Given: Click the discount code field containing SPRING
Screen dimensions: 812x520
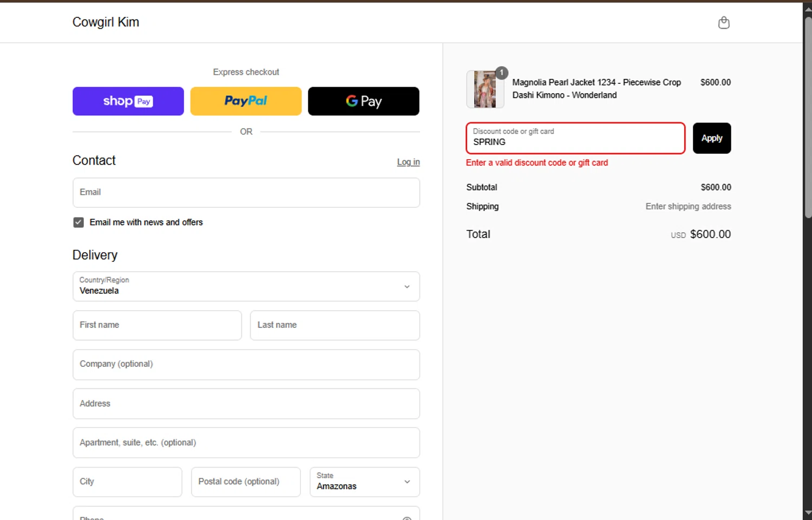Looking at the screenshot, I should [575, 138].
